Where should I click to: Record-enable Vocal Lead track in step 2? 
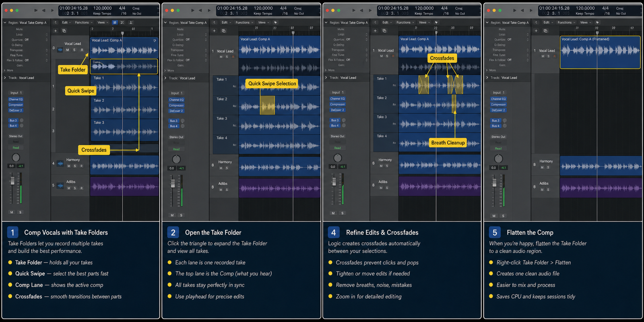(x=233, y=57)
